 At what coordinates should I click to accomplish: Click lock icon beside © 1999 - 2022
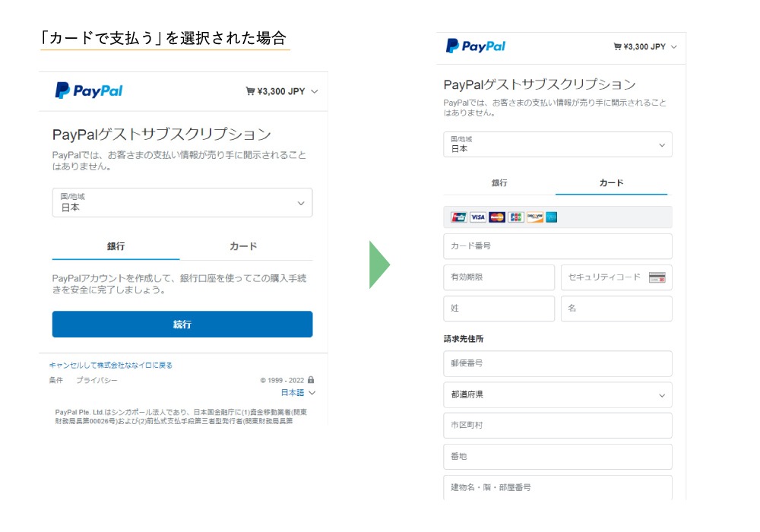click(311, 379)
